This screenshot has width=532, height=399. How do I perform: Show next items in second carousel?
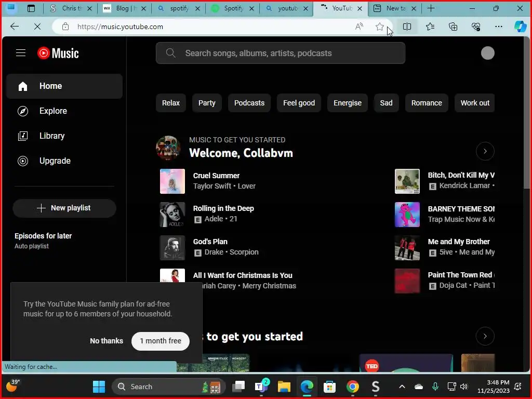(485, 336)
